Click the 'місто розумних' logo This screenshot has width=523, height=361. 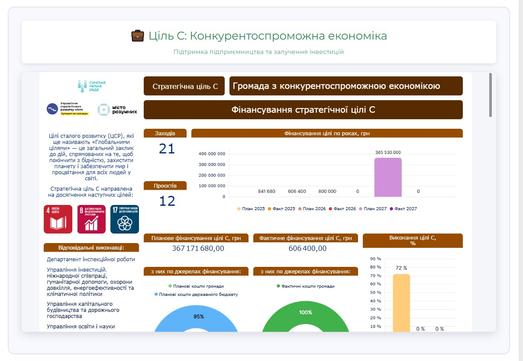point(117,109)
